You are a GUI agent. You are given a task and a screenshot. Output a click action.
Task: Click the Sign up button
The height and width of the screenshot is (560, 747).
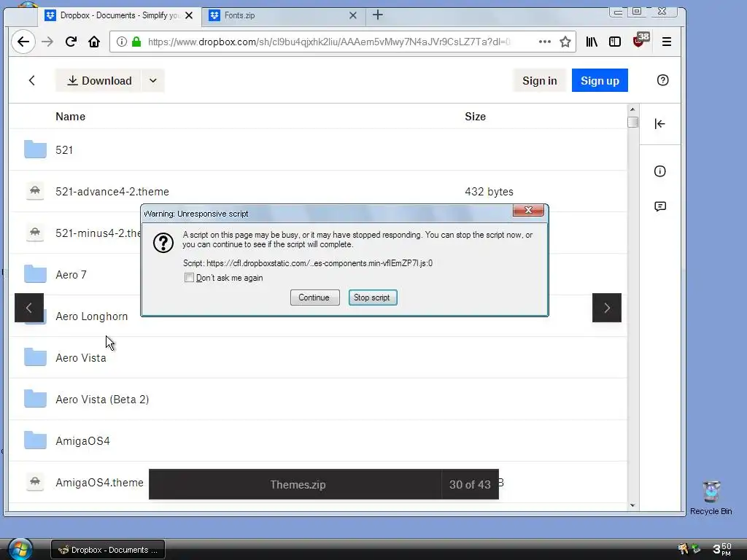pos(600,80)
